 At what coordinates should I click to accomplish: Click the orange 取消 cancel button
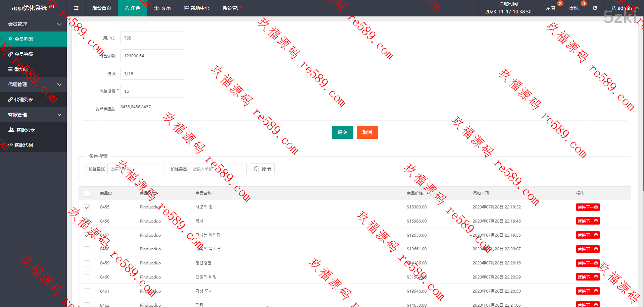[x=367, y=132]
